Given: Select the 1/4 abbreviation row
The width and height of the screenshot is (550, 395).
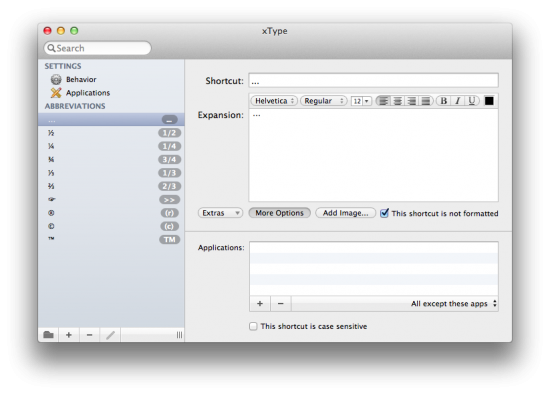Looking at the screenshot, I should tap(111, 146).
